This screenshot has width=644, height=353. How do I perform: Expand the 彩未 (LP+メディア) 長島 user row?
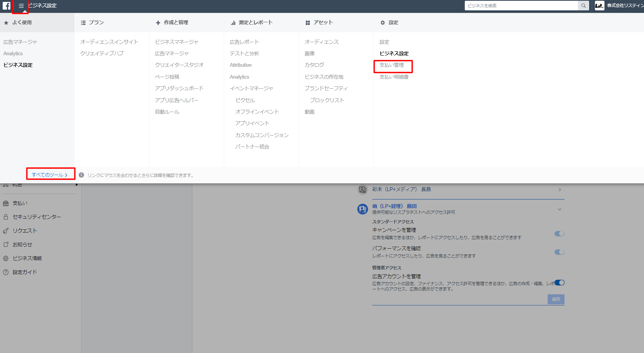click(x=560, y=190)
